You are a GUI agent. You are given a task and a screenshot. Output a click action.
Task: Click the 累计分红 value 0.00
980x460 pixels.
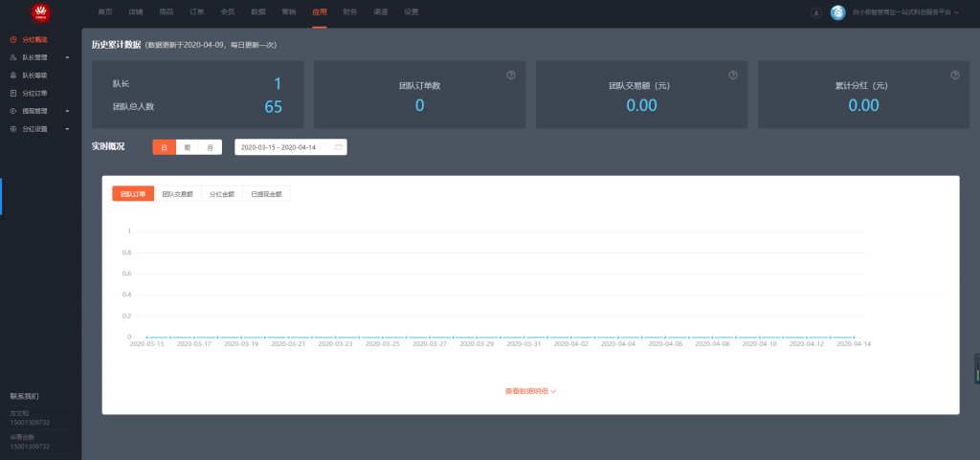pos(864,105)
